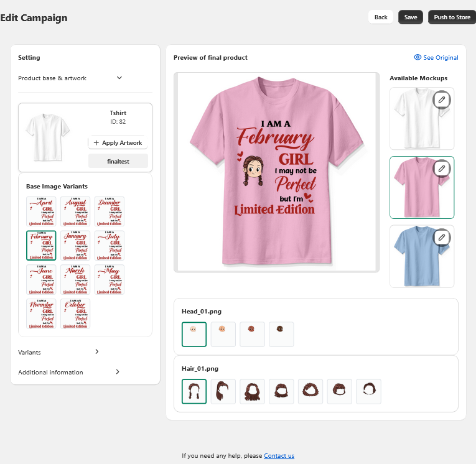Select the April base image variant
The height and width of the screenshot is (464, 476).
(x=41, y=211)
